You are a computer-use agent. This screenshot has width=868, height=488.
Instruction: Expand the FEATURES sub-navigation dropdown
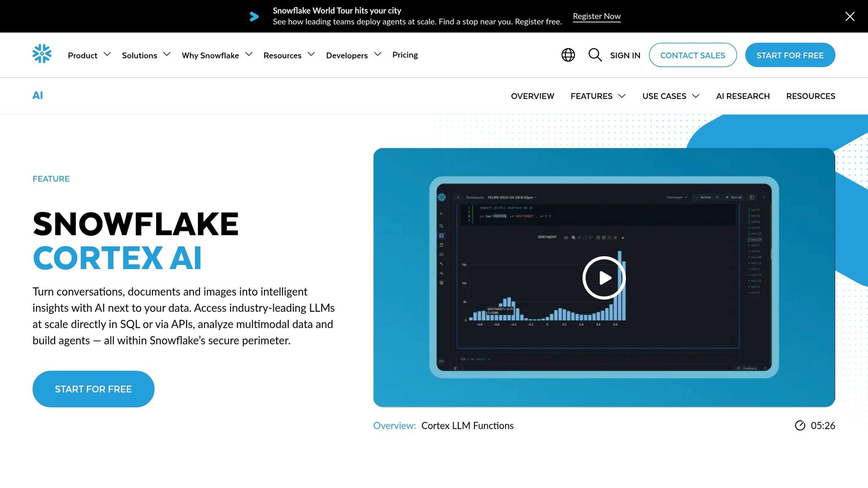tap(598, 96)
